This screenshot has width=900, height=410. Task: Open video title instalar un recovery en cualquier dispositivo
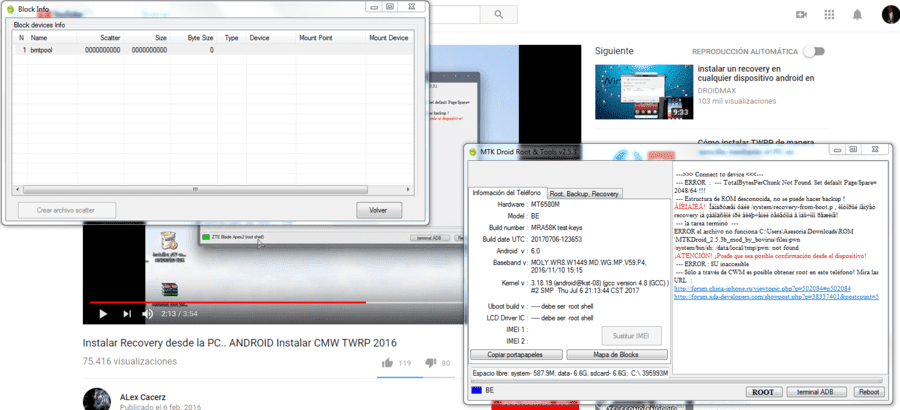coord(755,74)
